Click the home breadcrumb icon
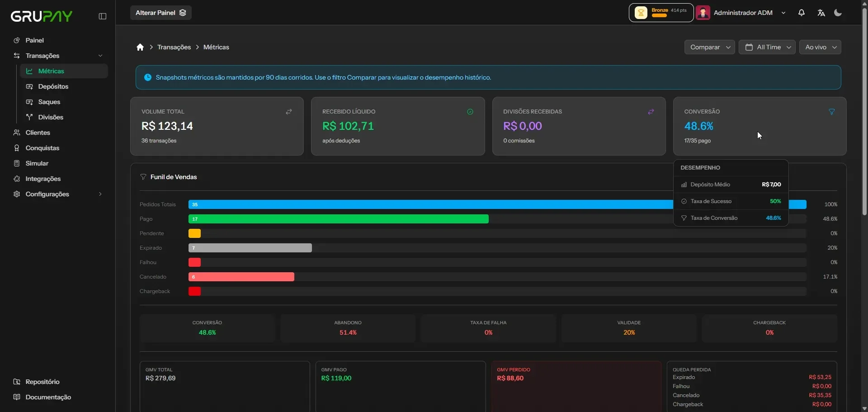868x412 pixels. tap(140, 47)
